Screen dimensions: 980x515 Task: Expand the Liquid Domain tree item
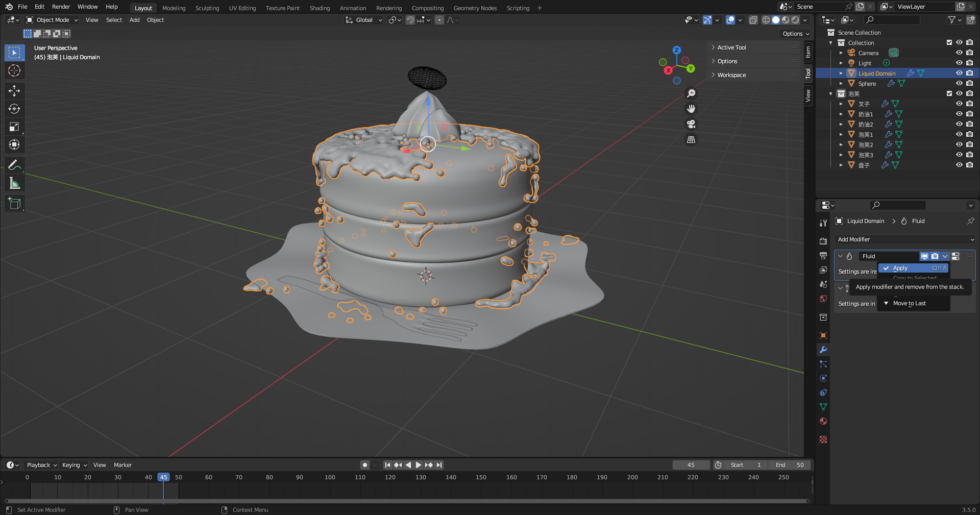pyautogui.click(x=841, y=73)
